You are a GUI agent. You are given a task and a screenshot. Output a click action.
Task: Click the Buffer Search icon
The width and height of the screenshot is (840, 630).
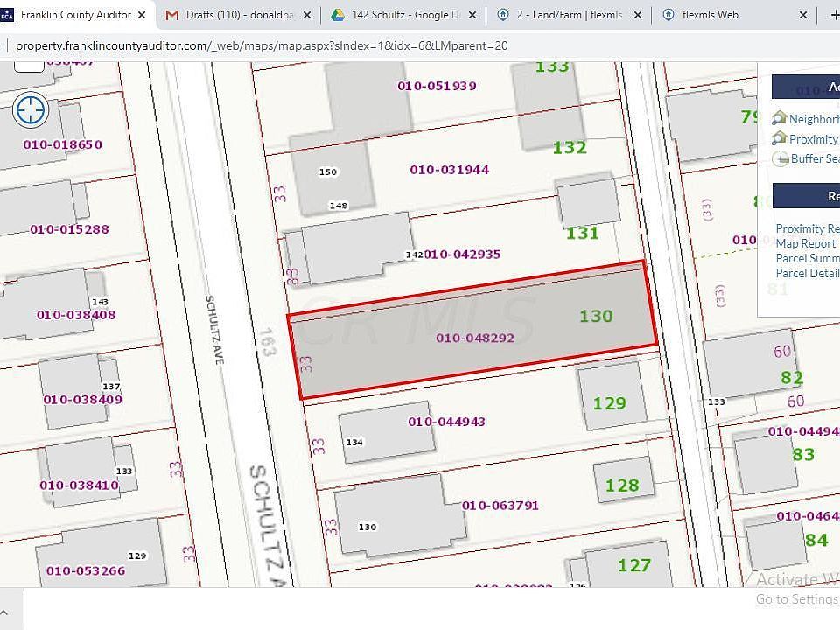[x=780, y=159]
